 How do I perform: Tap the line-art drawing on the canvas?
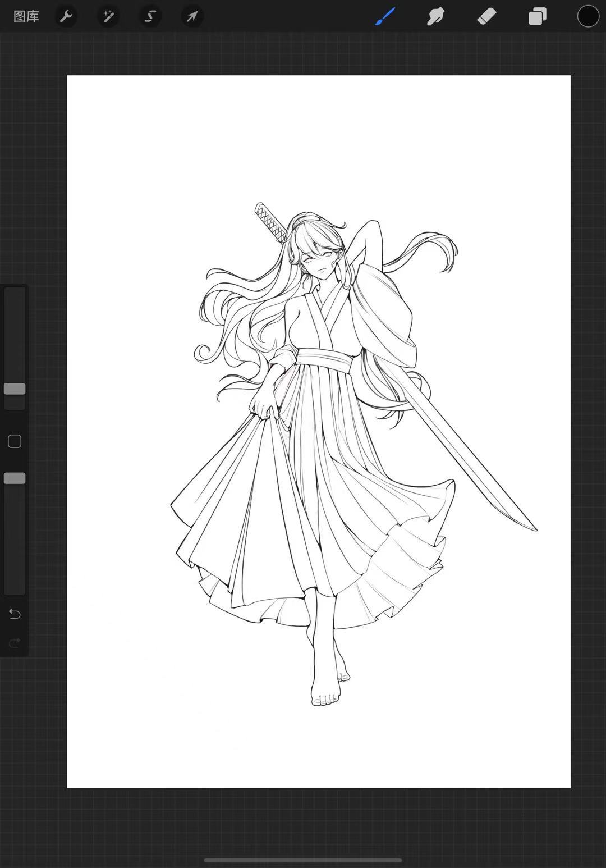click(x=353, y=454)
